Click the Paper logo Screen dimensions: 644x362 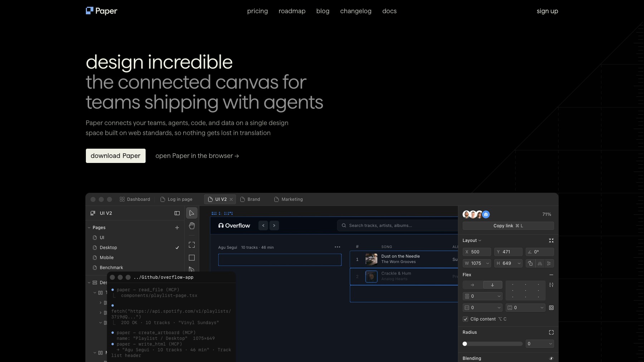pyautogui.click(x=102, y=11)
